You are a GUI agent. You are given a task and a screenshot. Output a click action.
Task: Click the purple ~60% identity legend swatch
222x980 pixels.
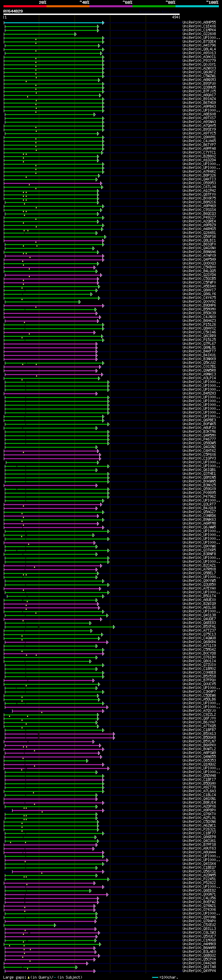(111, 6)
